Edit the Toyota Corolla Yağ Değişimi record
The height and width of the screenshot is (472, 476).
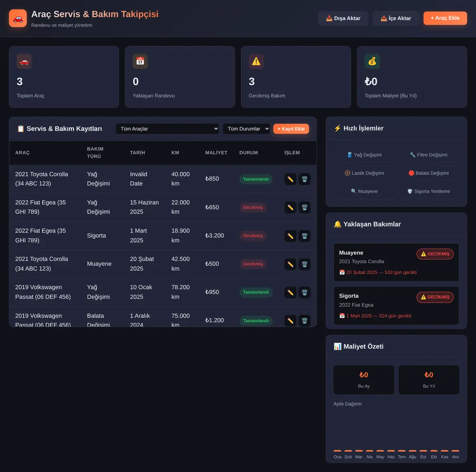click(290, 179)
